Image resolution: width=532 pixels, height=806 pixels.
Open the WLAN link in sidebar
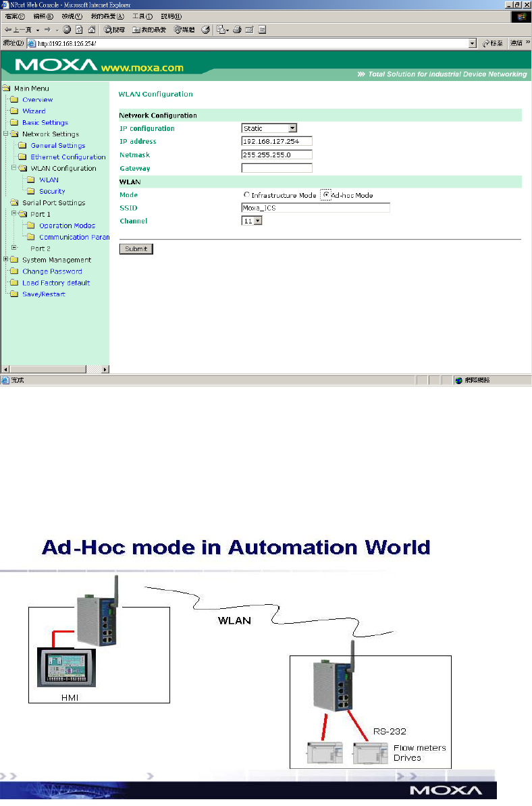49,180
